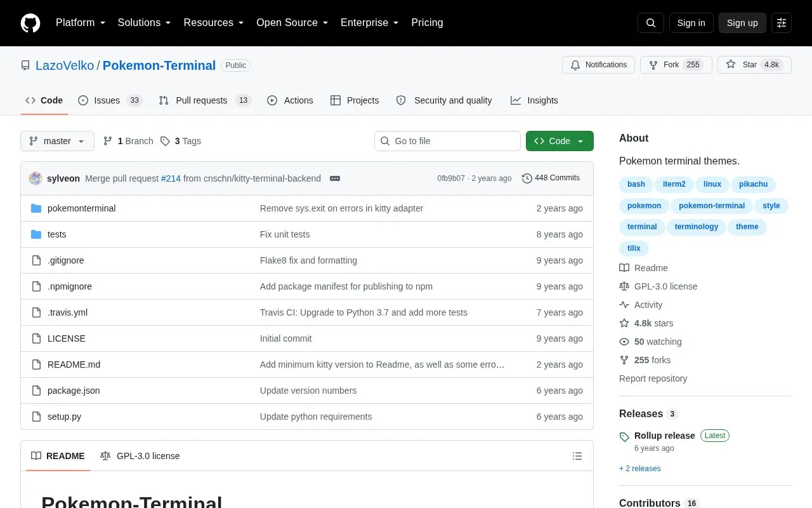Select the pikachu topic tag

(x=753, y=184)
